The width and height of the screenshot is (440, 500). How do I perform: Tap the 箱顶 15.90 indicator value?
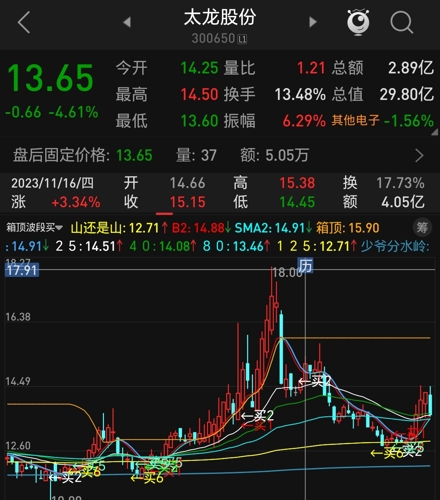coord(348,228)
